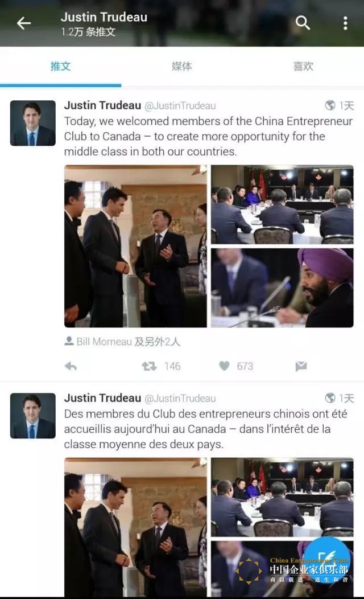364x599 pixels.
Task: Select the 推文 tab
Action: pos(61,66)
